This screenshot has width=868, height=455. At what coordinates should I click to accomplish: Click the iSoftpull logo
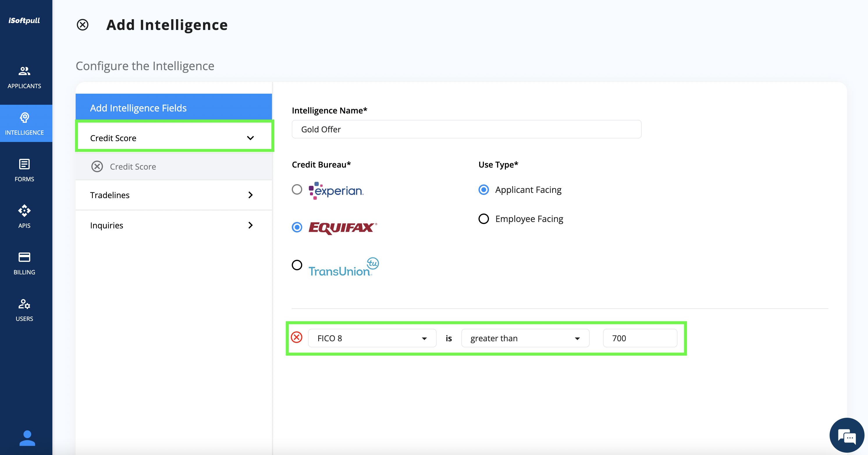[24, 21]
